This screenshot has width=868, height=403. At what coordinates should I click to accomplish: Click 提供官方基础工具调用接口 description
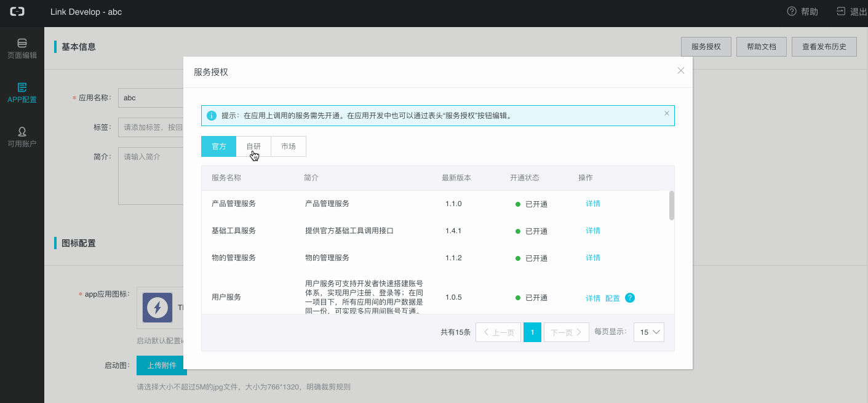pyautogui.click(x=349, y=231)
